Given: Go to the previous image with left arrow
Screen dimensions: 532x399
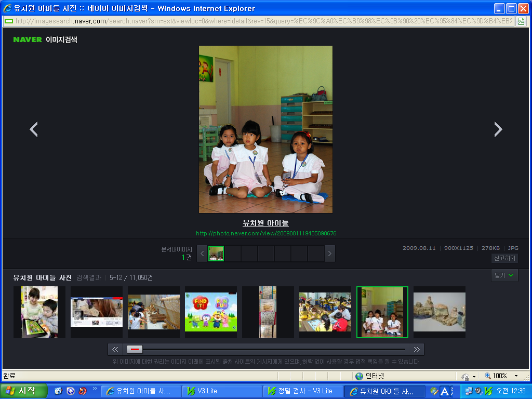Looking at the screenshot, I should pyautogui.click(x=34, y=129).
